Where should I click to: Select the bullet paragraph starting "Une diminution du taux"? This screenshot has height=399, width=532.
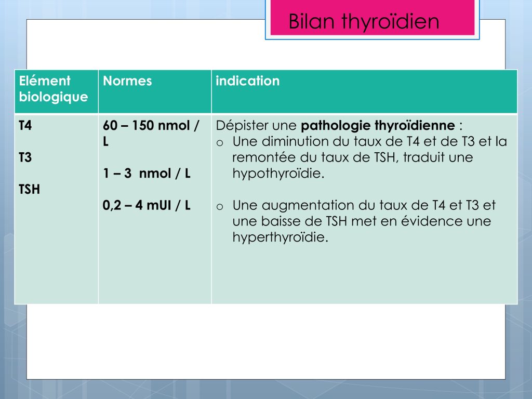click(x=362, y=157)
